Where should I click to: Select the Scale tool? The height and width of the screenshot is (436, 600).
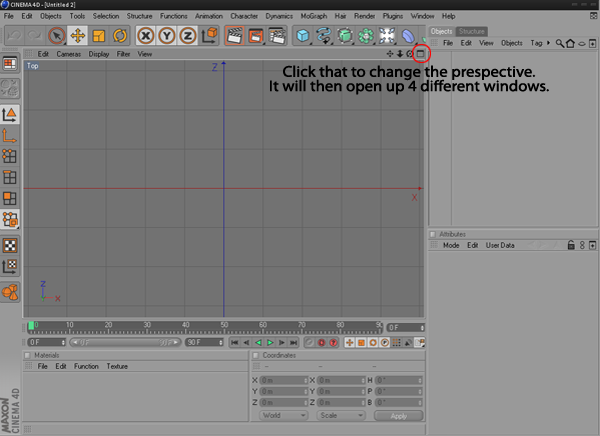tap(99, 36)
